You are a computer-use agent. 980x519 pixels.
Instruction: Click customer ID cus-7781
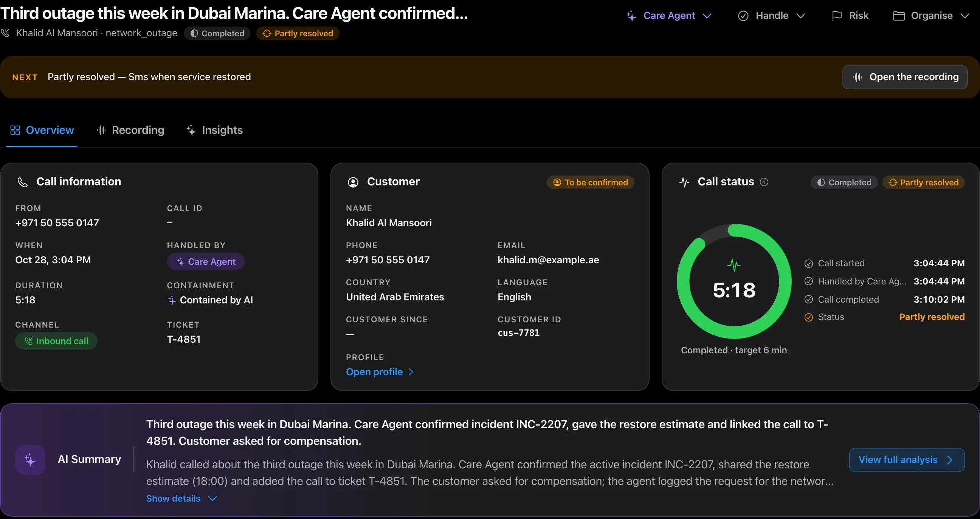point(518,333)
